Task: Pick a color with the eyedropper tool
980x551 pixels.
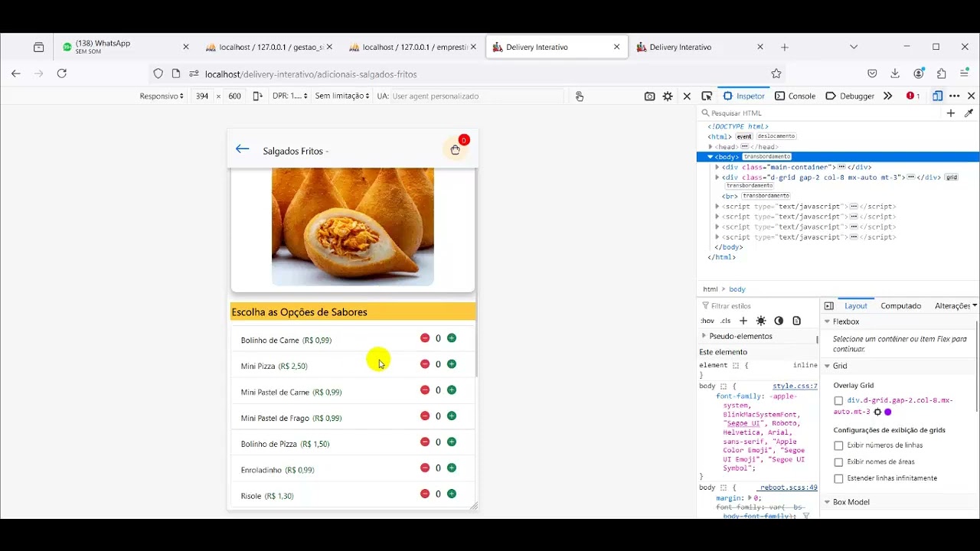Action: click(969, 113)
